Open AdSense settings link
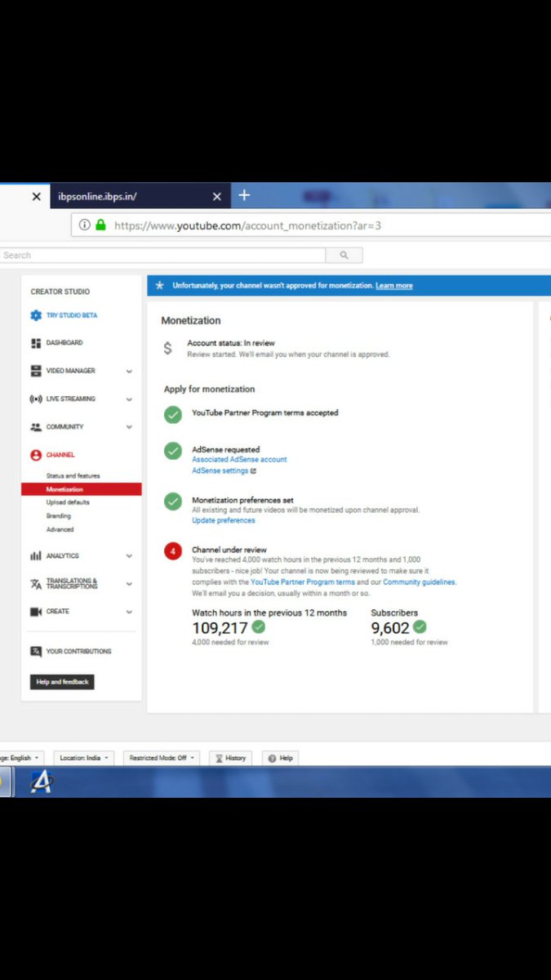The width and height of the screenshot is (551, 980). pos(220,471)
